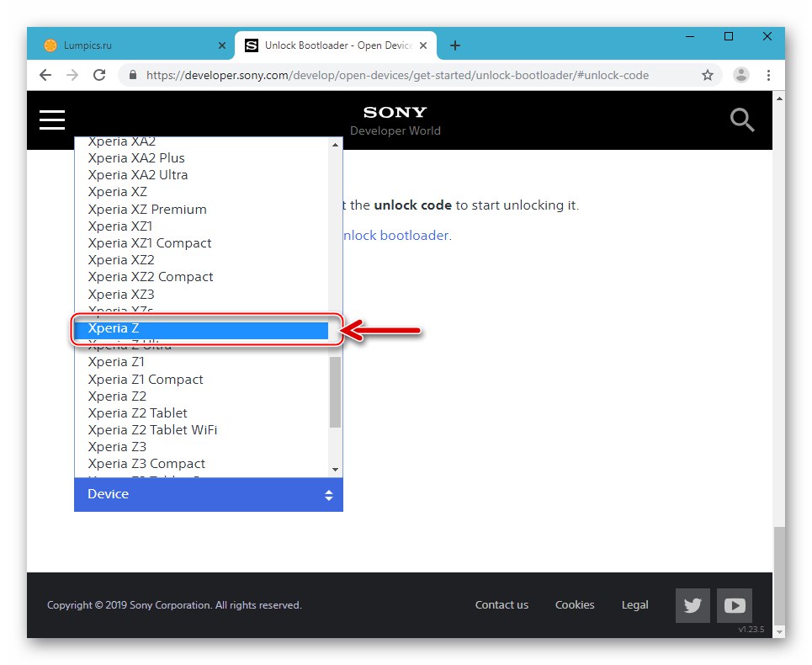Image resolution: width=812 pixels, height=665 pixels.
Task: Reload the page
Action: pyautogui.click(x=99, y=75)
